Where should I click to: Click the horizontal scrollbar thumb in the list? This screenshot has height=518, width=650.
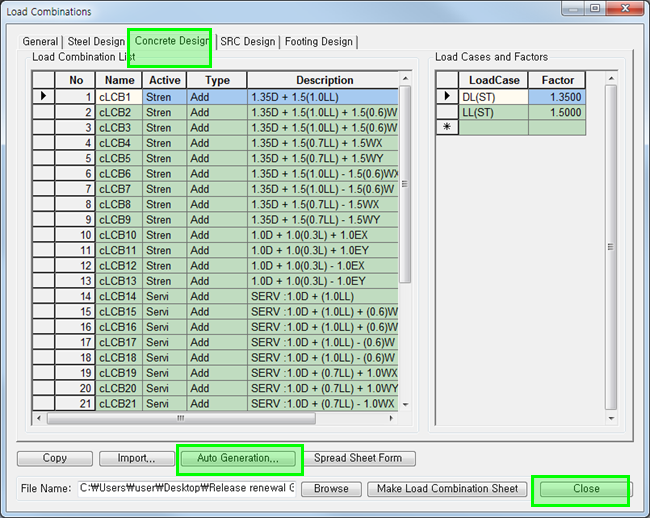point(181,418)
